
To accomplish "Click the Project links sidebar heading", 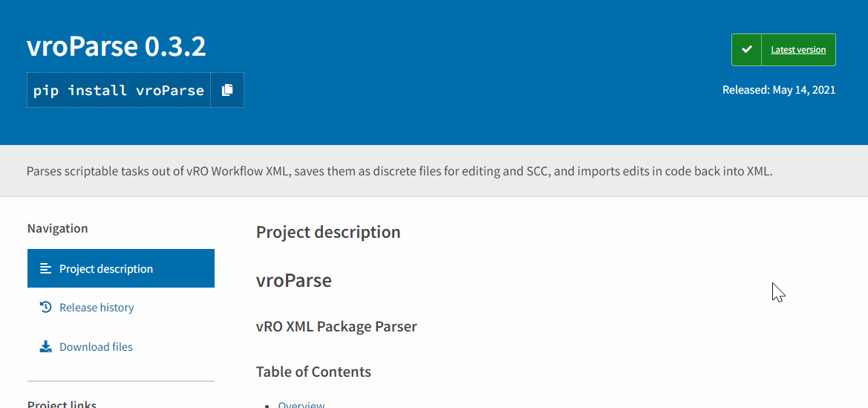I will pyautogui.click(x=62, y=404).
